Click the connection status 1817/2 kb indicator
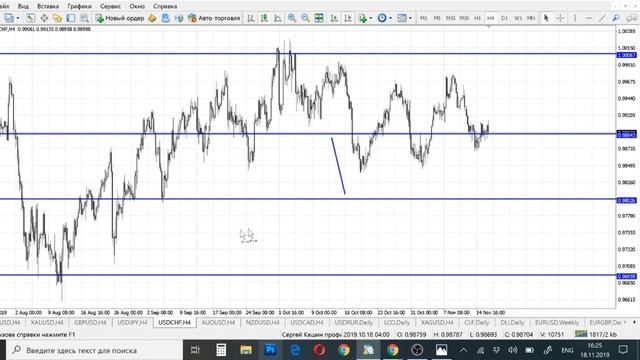Screen dimensions: 640x360 point(596,334)
